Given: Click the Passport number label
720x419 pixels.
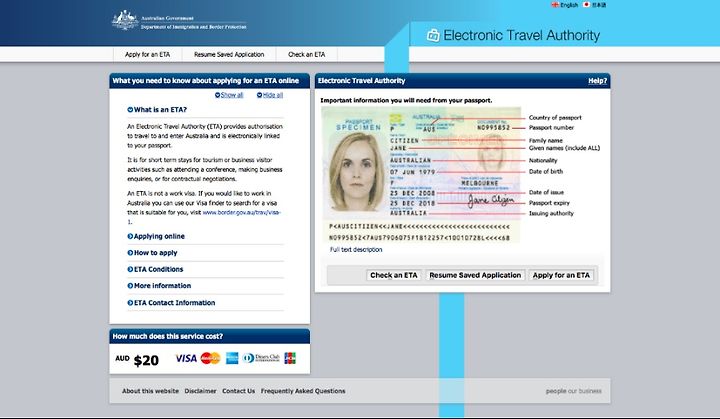Looking at the screenshot, I should [551, 128].
